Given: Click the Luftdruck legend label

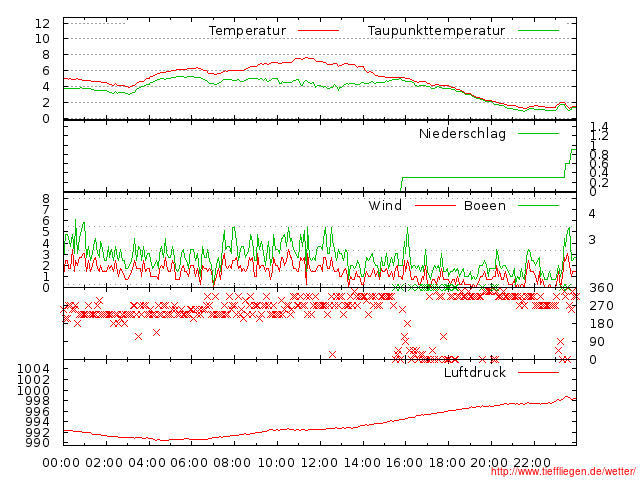Looking at the screenshot, I should [475, 372].
